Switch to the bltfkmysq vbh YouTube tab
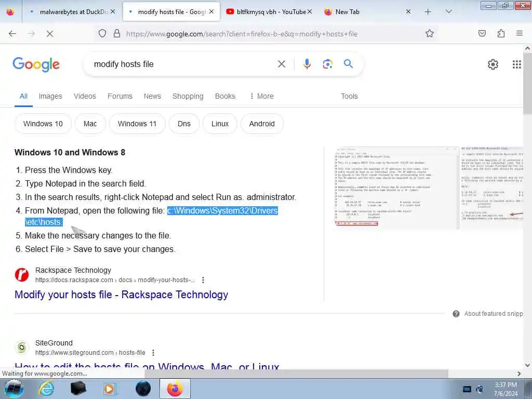 tap(270, 12)
